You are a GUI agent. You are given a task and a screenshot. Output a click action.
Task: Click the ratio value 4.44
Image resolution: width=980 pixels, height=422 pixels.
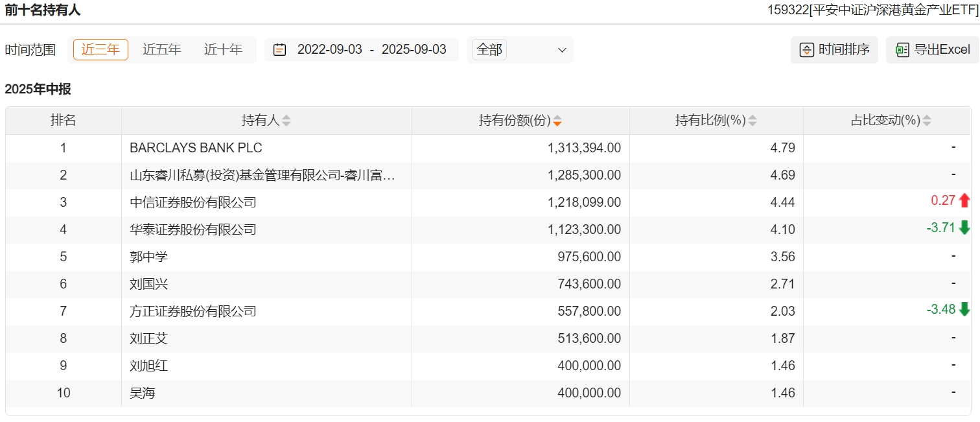(x=784, y=202)
